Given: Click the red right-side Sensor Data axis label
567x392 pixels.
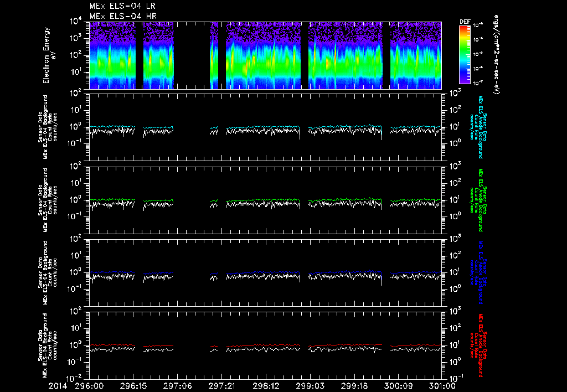Looking at the screenshot, I should click(x=478, y=345).
